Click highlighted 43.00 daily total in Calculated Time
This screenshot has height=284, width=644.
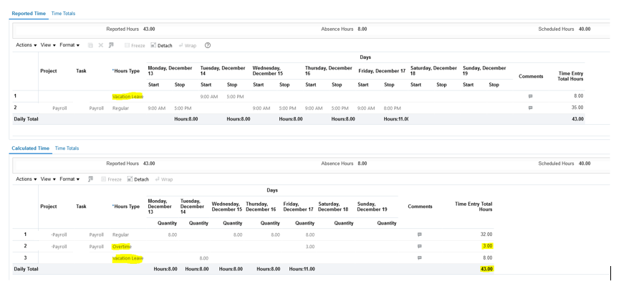point(486,269)
